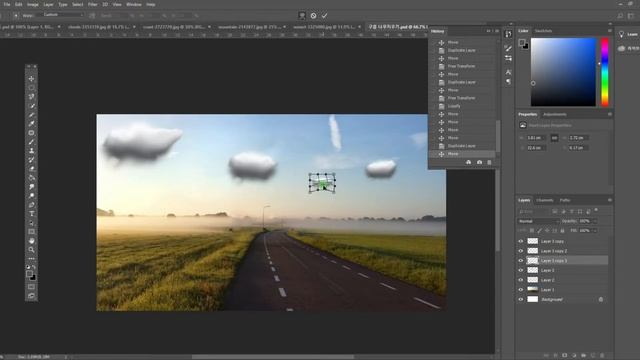Viewport: 640px width, 360px height.
Task: Click the Background layer lock icon
Action: (x=601, y=299)
